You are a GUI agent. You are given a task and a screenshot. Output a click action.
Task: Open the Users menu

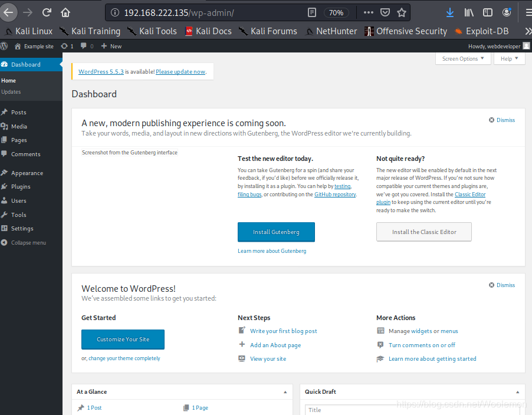[x=18, y=200]
